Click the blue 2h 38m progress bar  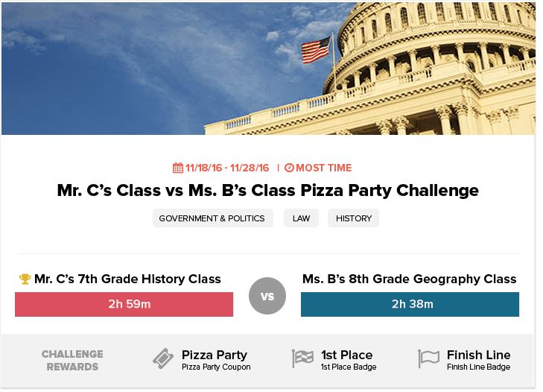click(x=410, y=304)
